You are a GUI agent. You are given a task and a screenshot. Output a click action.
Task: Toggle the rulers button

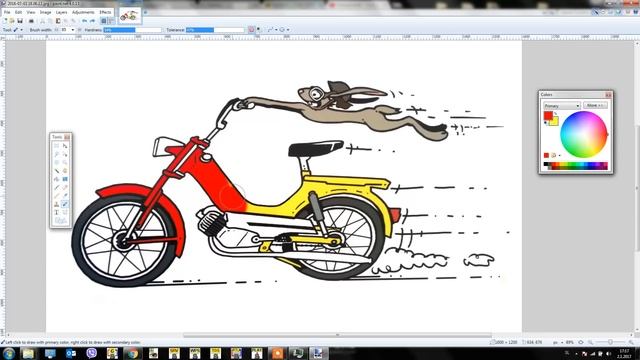(111, 21)
